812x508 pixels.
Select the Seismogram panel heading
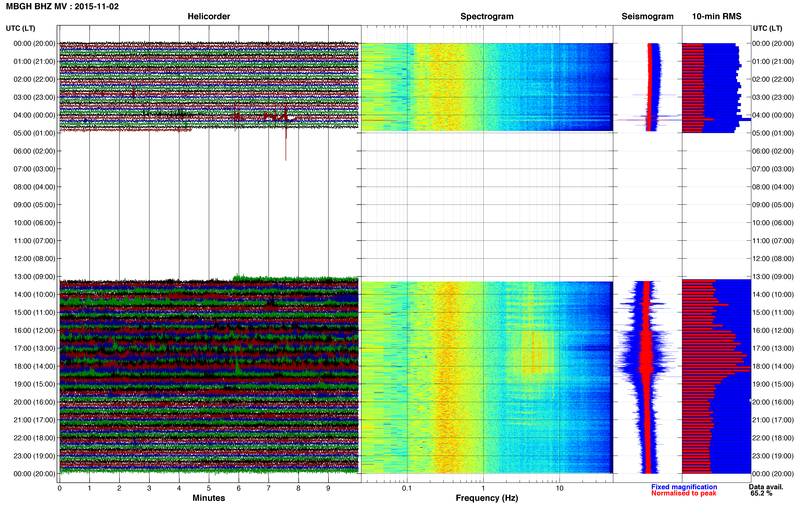[647, 16]
